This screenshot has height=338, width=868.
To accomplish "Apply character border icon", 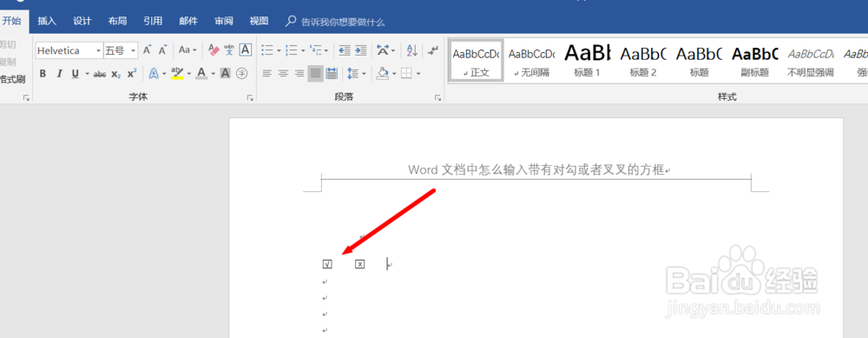I will [246, 50].
